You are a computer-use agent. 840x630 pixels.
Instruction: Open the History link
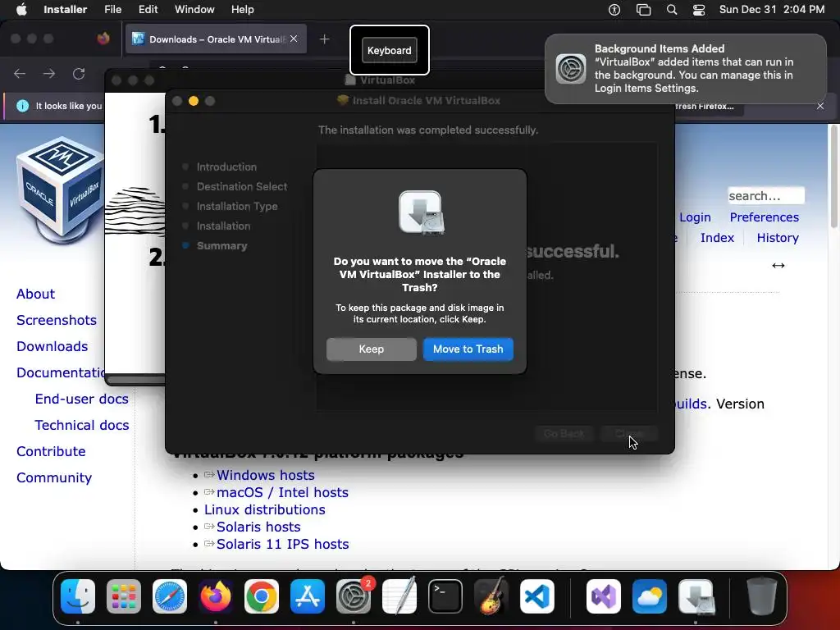click(778, 237)
